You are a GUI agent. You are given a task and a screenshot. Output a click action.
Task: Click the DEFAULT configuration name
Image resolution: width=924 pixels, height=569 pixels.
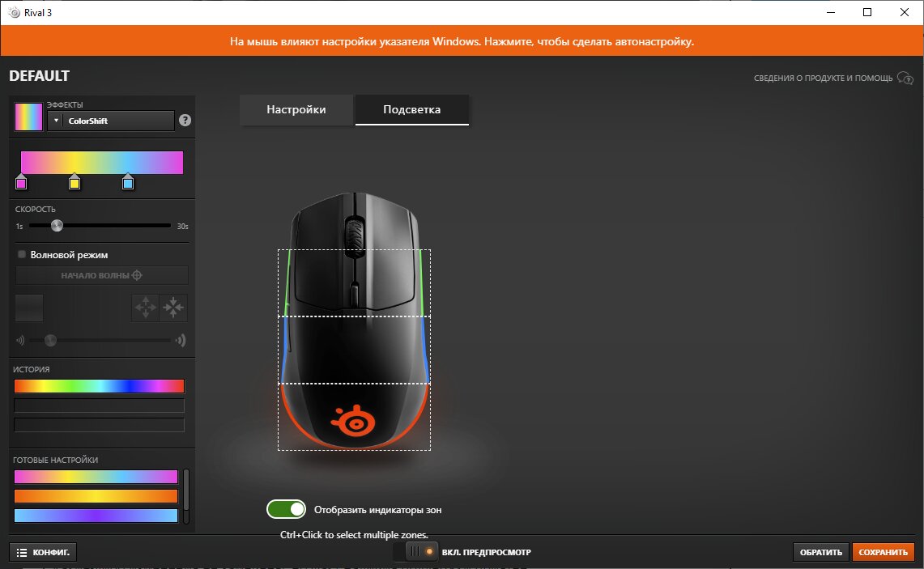pos(40,76)
